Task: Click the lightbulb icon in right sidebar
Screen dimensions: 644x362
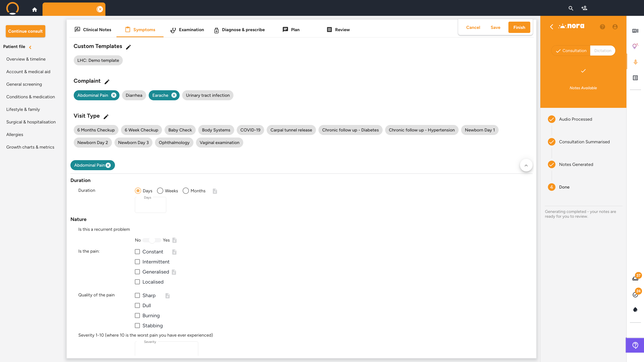Action: coord(635,46)
